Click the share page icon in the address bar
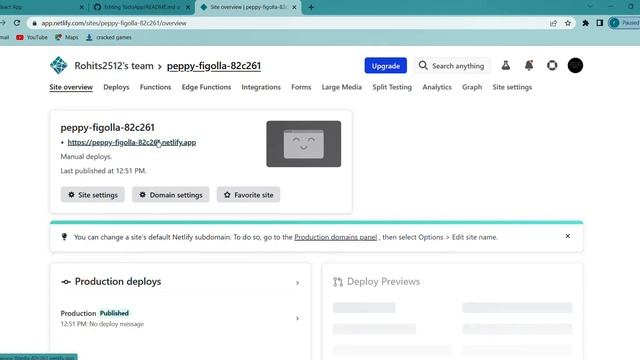Image resolution: width=640 pixels, height=360 pixels. (x=553, y=23)
